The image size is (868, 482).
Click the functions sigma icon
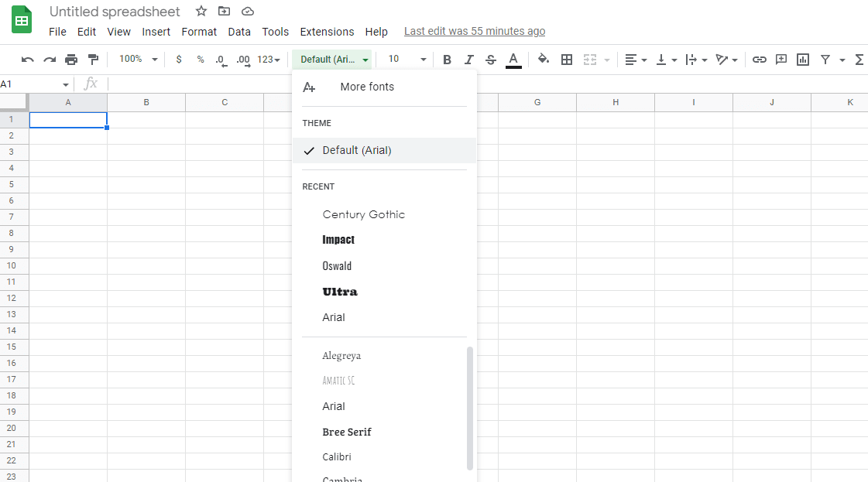859,60
